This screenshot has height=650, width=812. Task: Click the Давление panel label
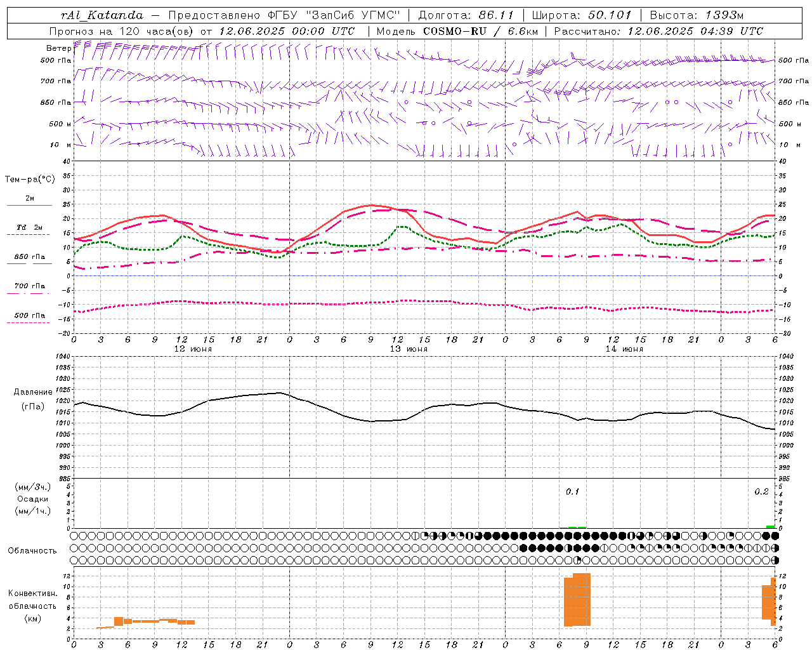(33, 392)
